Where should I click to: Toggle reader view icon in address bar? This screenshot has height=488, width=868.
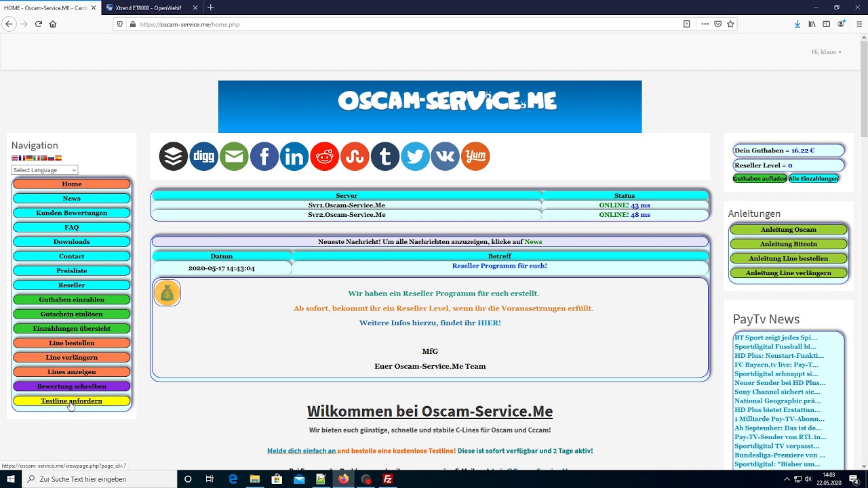686,24
